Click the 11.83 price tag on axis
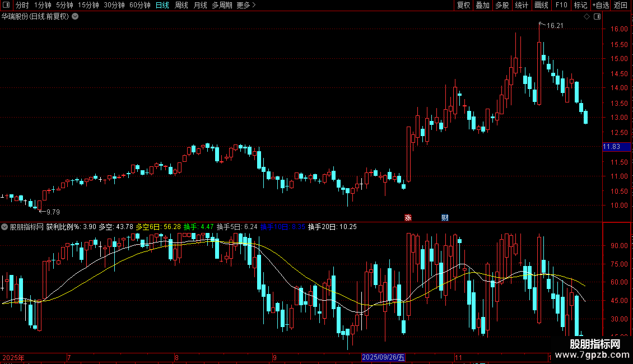This screenshot has height=364, width=633. click(x=616, y=147)
